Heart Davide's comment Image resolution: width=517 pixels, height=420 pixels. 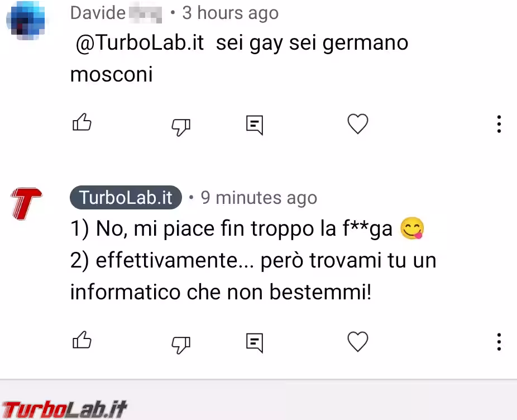point(358,124)
